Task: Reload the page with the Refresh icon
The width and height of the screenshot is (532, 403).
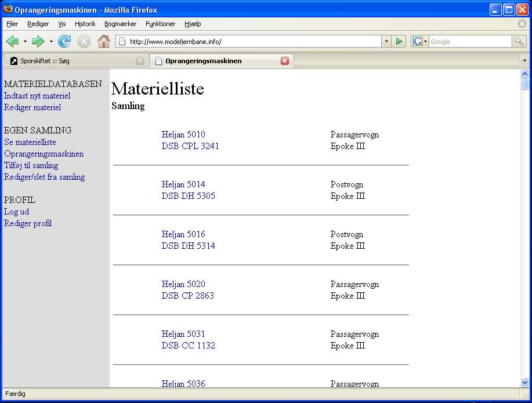Action: coord(64,41)
